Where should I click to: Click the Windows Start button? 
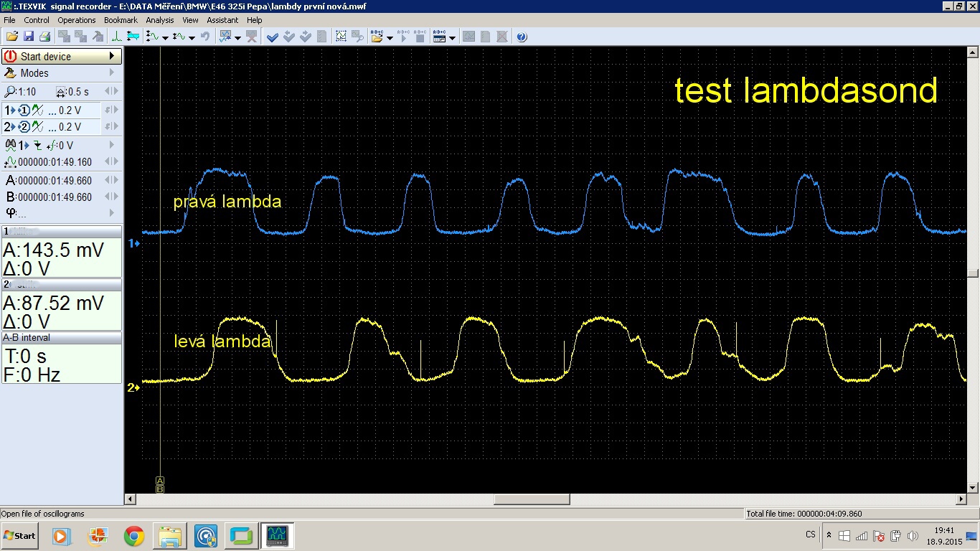click(20, 535)
